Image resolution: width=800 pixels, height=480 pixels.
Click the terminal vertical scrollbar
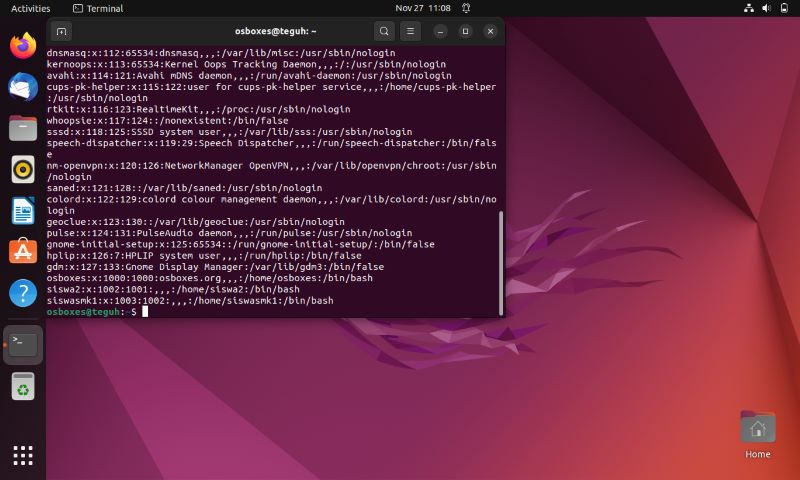501,262
